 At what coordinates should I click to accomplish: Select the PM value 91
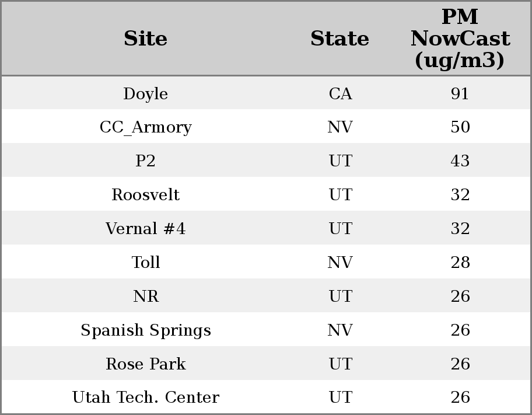point(460,94)
